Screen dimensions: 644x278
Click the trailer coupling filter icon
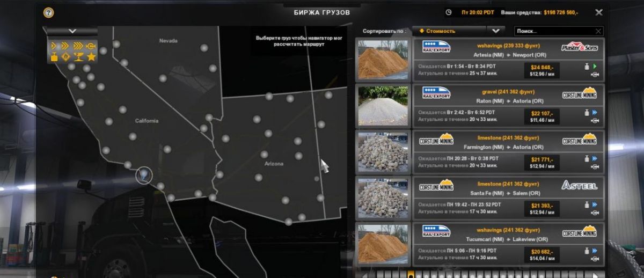click(91, 46)
